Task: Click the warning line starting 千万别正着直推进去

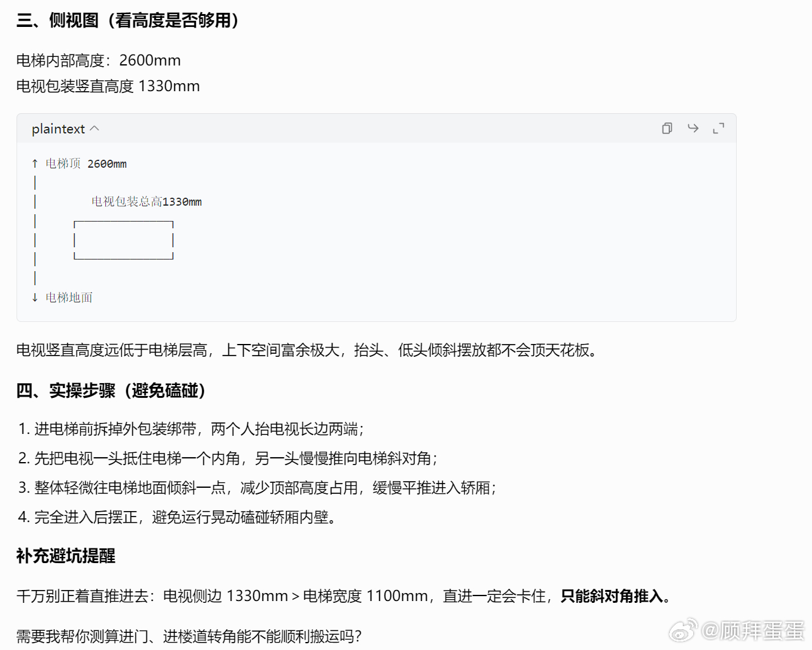Action: click(x=343, y=596)
